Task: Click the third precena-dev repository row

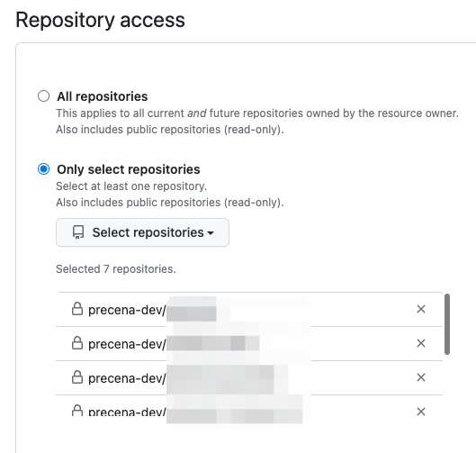Action: pos(249,378)
